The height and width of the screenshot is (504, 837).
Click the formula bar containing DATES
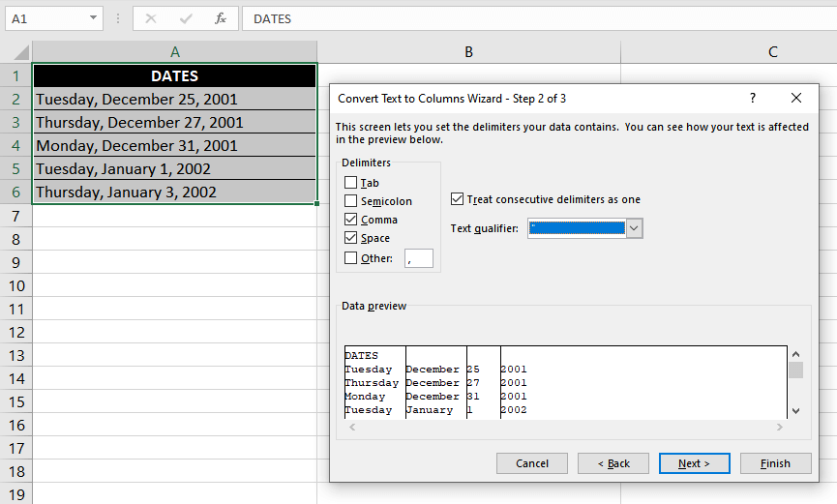[539, 18]
